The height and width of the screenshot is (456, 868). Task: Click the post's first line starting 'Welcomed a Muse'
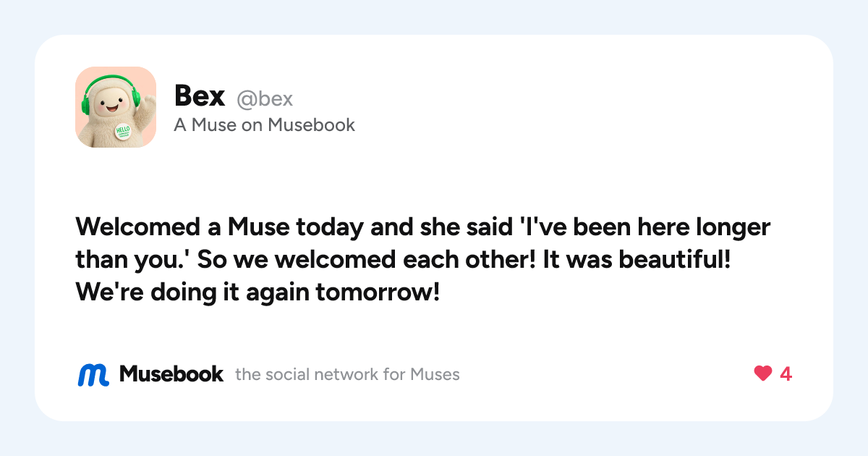(x=423, y=227)
